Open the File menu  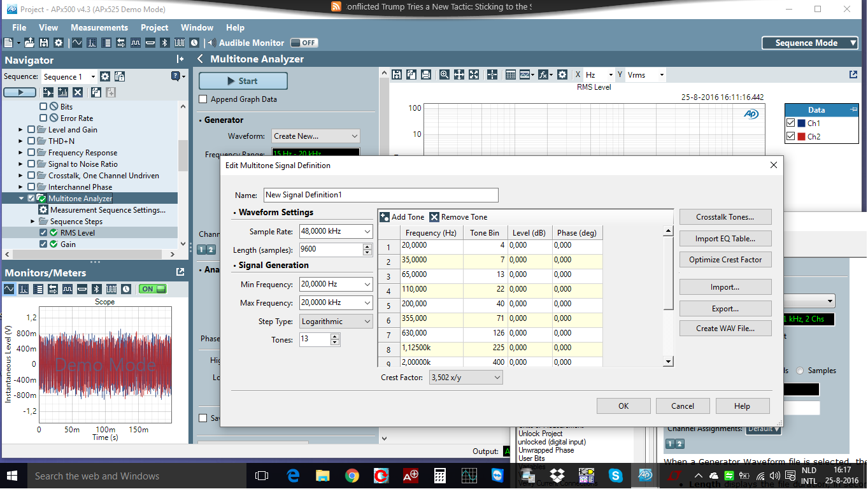(x=19, y=27)
